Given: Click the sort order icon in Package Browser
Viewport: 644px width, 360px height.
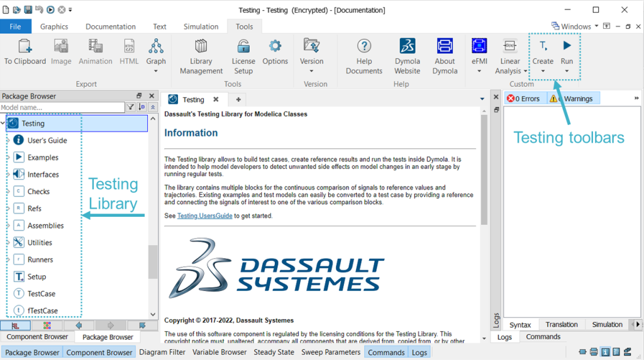Looking at the screenshot, I should click(x=142, y=107).
